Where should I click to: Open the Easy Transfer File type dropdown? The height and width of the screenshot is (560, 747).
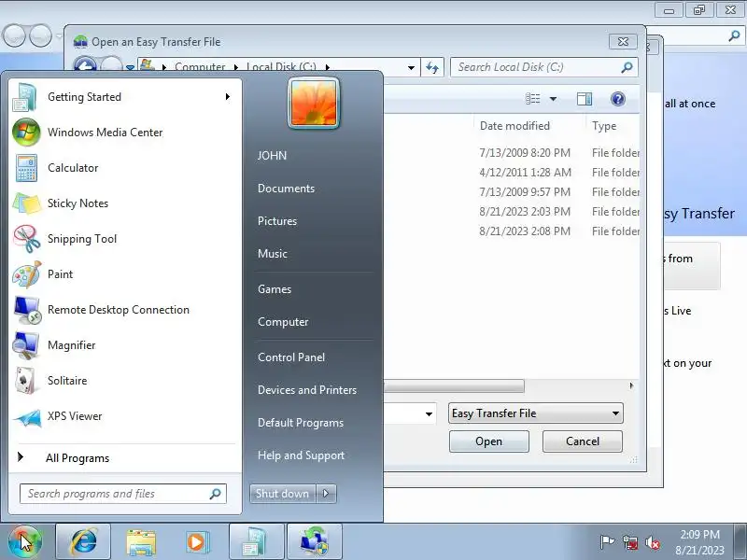pos(535,413)
